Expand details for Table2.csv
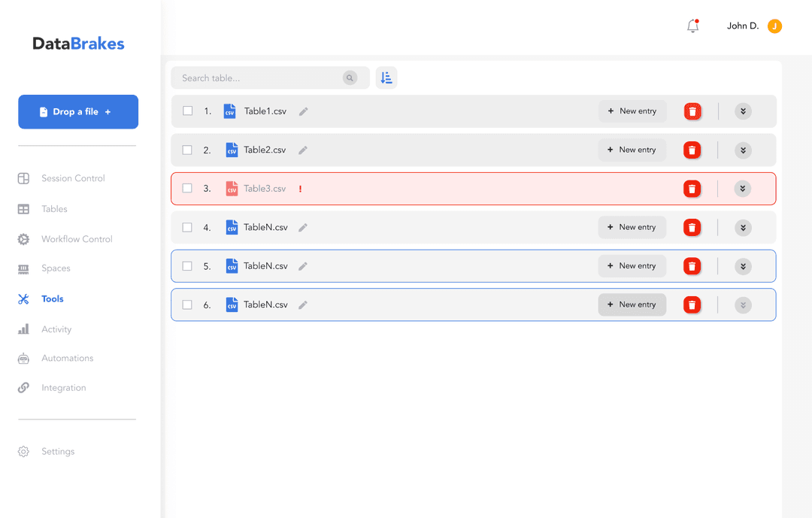This screenshot has width=812, height=518. tap(743, 150)
